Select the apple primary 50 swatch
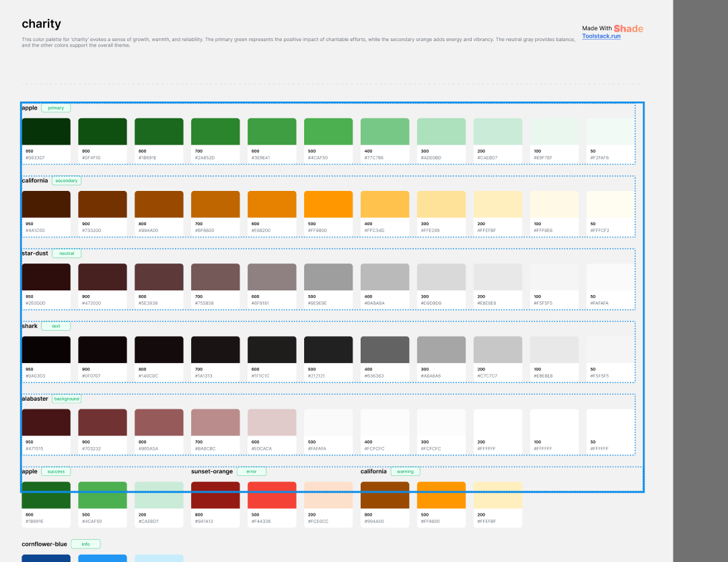The height and width of the screenshot is (562, 728). pos(610,132)
